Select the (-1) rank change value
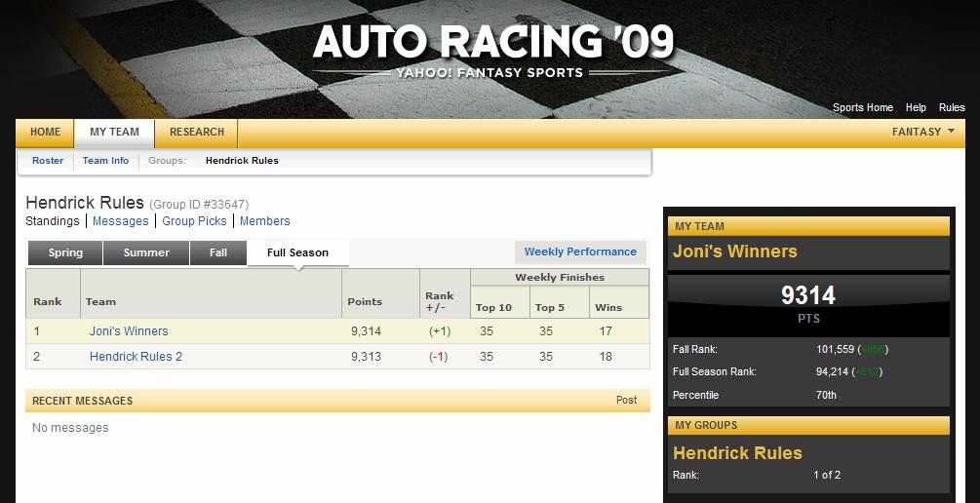The image size is (980, 503). [438, 357]
